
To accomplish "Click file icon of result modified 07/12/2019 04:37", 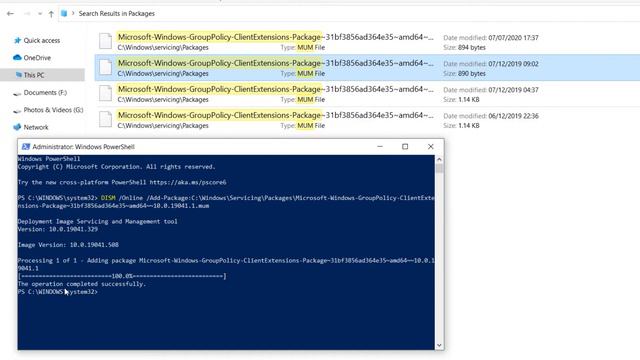I will pyautogui.click(x=105, y=93).
